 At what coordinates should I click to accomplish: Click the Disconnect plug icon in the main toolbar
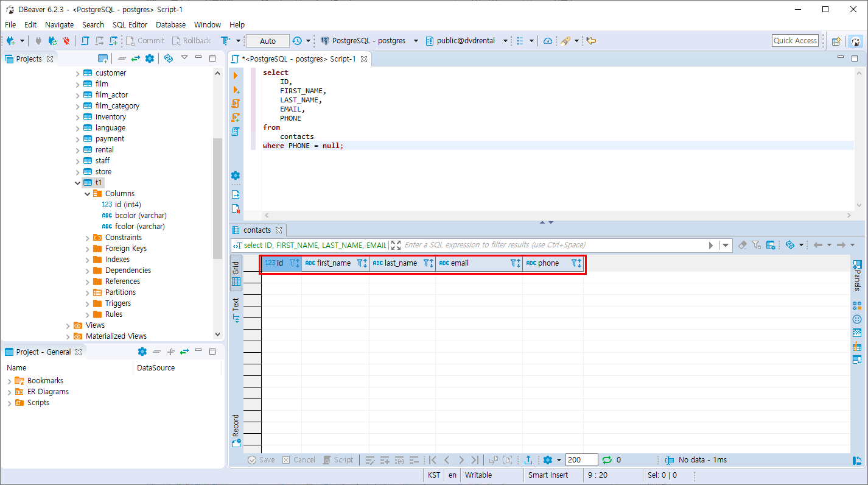pyautogui.click(x=38, y=41)
